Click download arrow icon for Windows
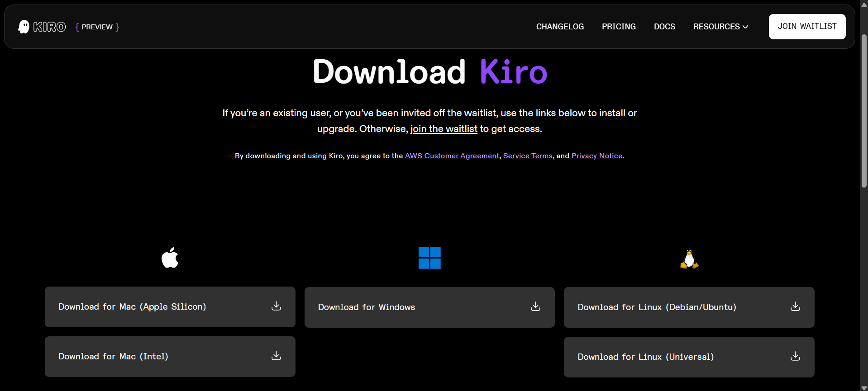This screenshot has height=391, width=868. coord(535,307)
